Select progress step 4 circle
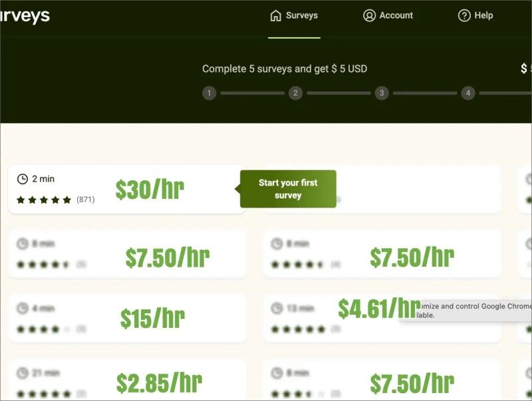 point(468,93)
